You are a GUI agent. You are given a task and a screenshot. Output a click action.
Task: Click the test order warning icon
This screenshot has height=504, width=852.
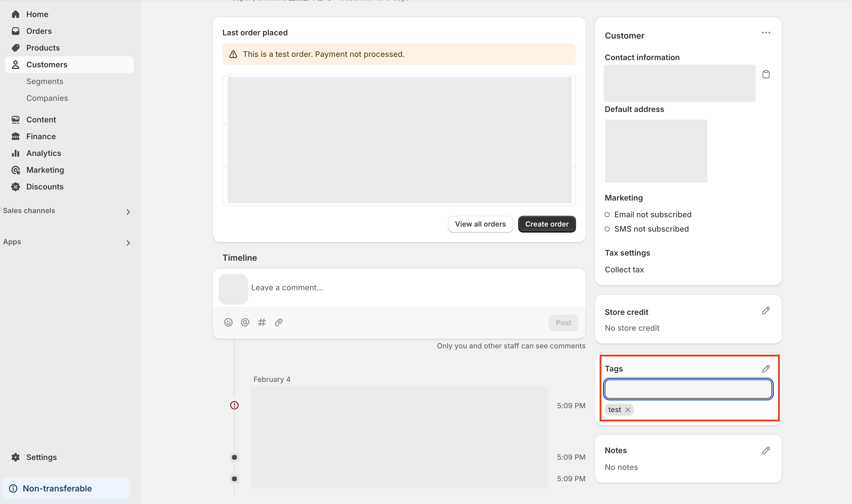click(233, 54)
